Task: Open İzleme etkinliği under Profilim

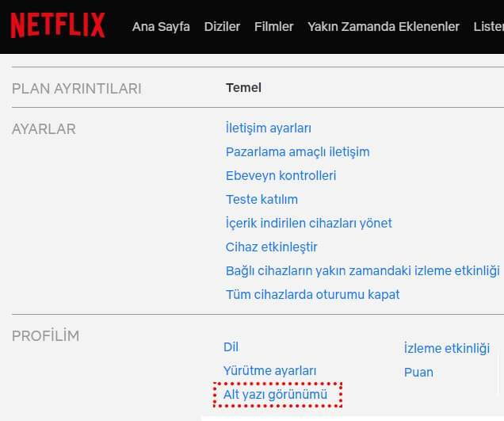Action: pyautogui.click(x=446, y=348)
